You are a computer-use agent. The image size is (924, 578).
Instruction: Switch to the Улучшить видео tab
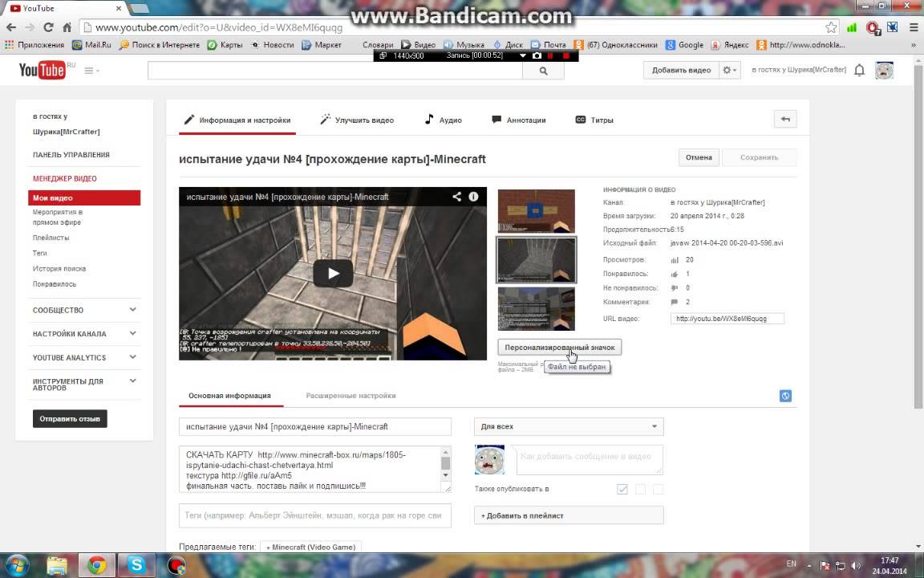tap(357, 120)
